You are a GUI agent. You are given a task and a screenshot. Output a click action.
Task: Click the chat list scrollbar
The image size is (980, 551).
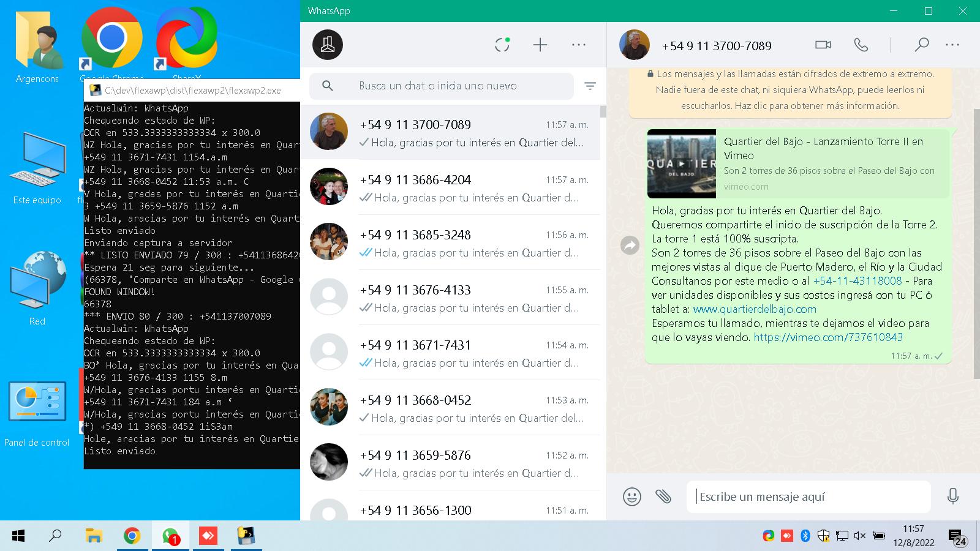click(603, 111)
